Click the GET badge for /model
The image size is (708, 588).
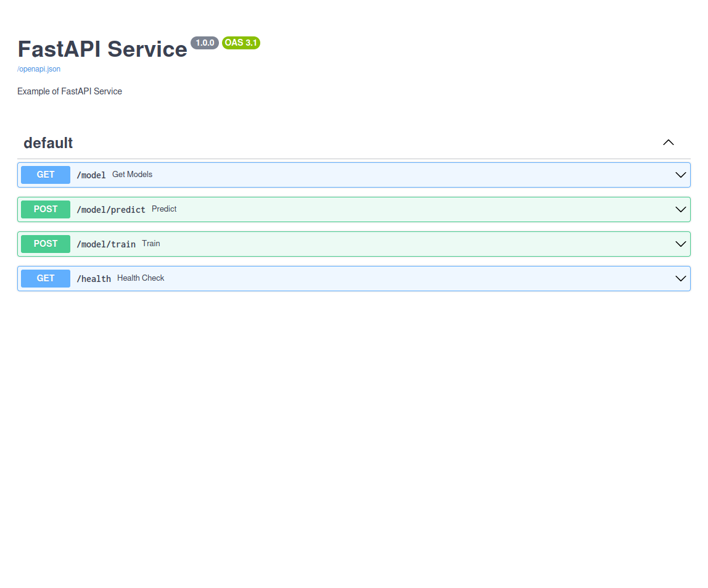(46, 175)
